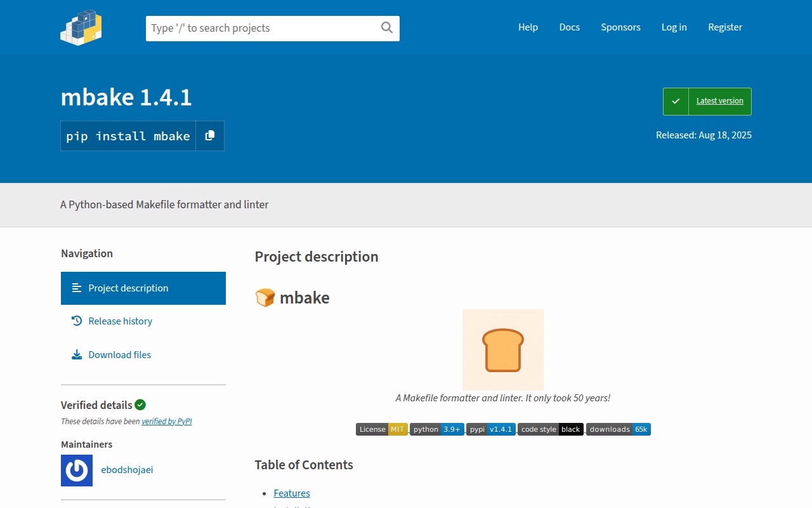812x508 pixels.
Task: Click the verified green check badge icon
Action: click(140, 404)
